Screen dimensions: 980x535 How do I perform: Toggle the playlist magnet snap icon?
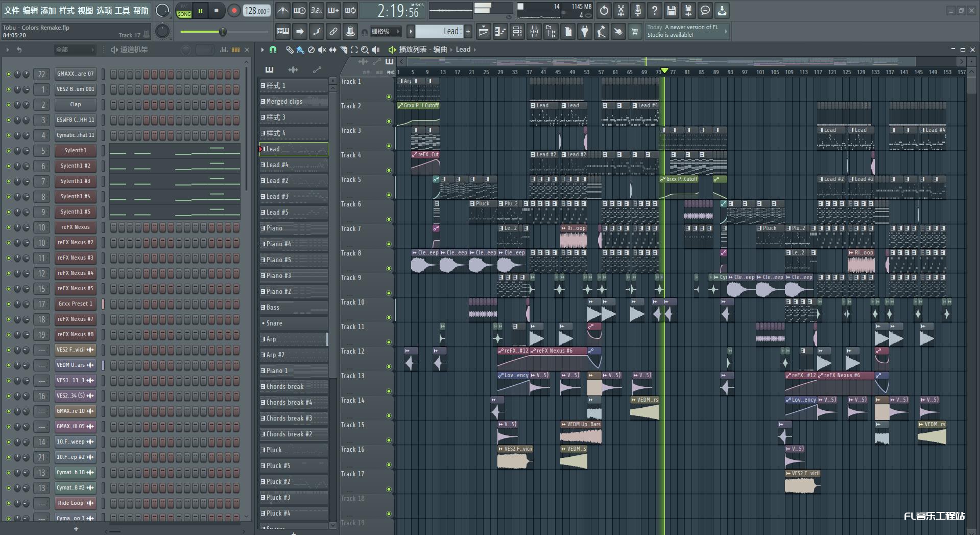273,50
